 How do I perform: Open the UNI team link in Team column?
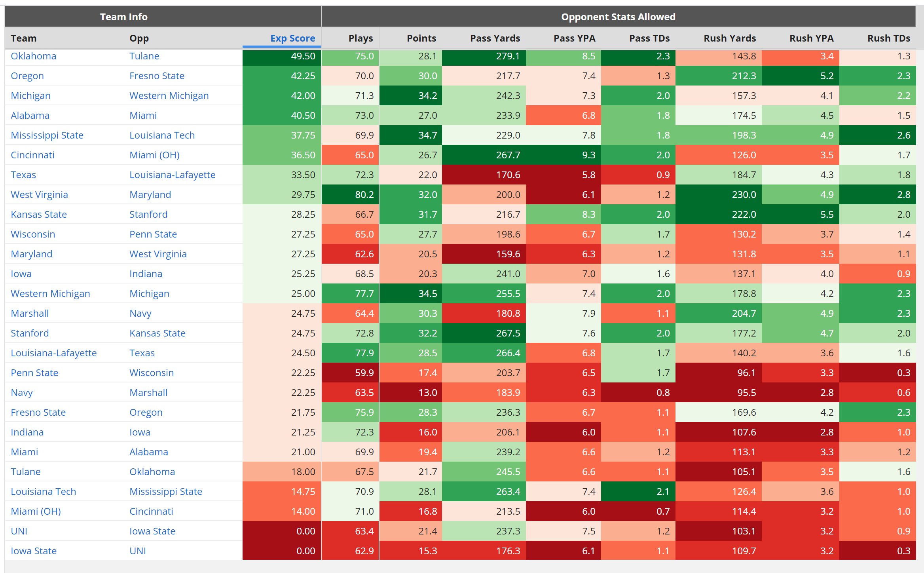click(x=19, y=531)
